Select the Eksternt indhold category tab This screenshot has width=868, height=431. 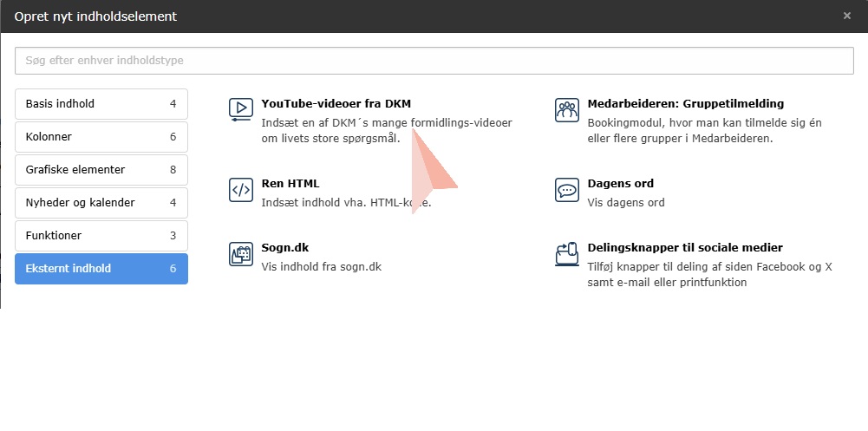tap(101, 269)
